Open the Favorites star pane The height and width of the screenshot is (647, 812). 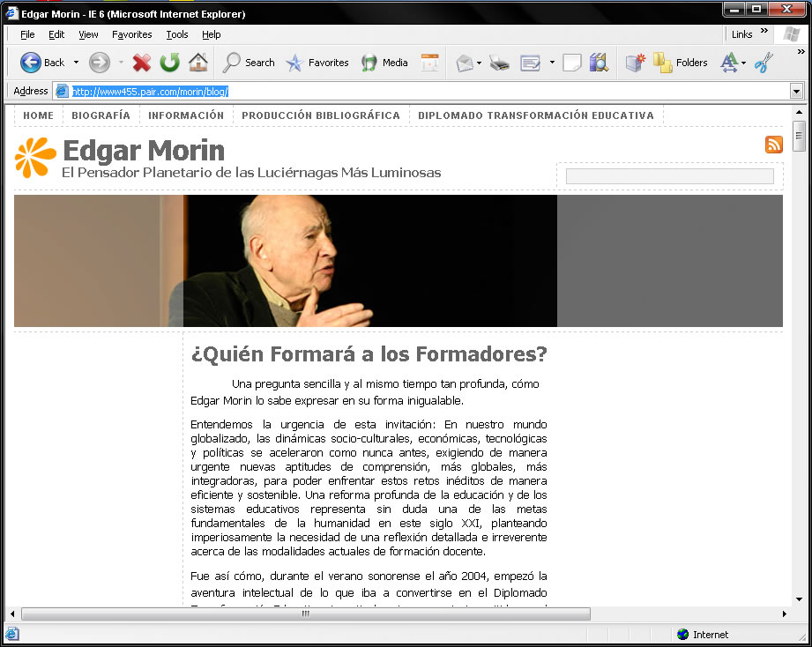click(x=317, y=63)
